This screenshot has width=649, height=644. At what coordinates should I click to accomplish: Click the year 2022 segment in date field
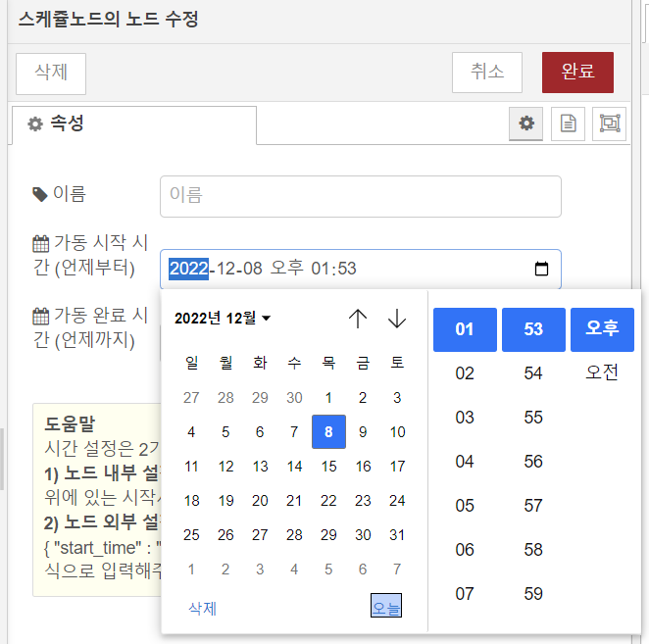click(189, 269)
